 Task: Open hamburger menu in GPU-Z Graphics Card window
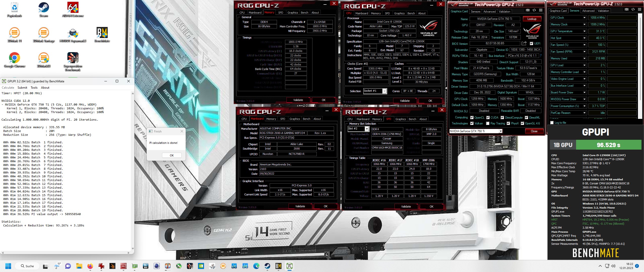541,10
